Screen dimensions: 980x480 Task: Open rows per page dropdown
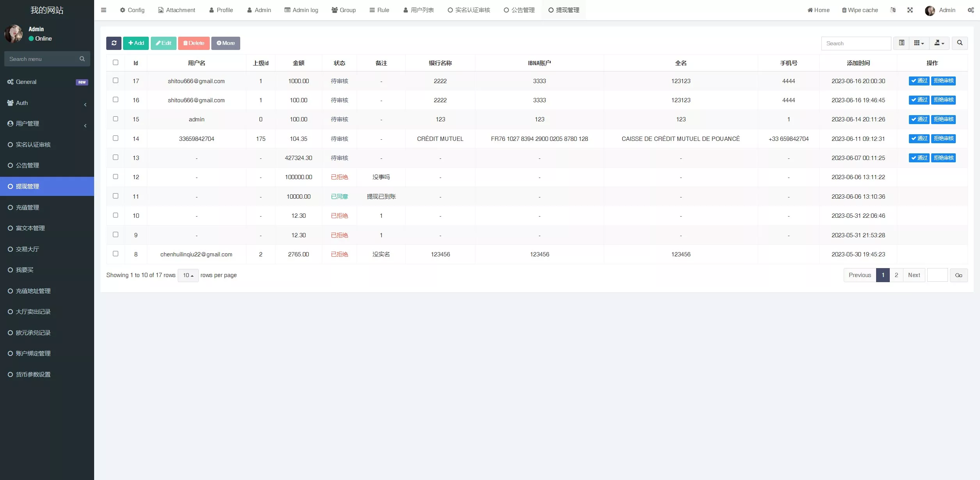[x=188, y=275]
